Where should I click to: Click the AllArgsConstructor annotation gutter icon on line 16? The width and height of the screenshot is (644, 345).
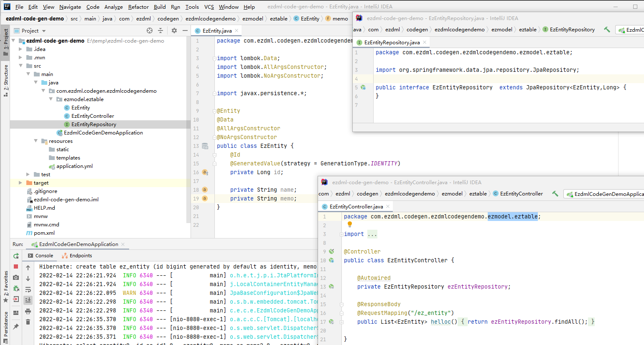click(x=205, y=172)
